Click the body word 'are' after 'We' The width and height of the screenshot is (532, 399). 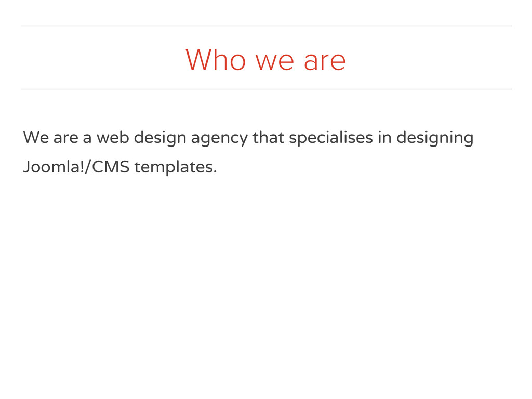click(65, 139)
